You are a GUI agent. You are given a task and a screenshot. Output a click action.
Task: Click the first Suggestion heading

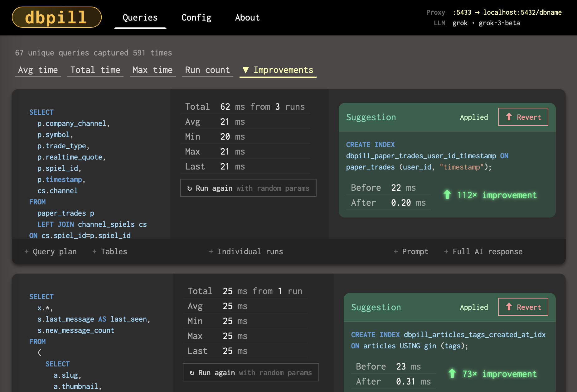[x=371, y=117]
